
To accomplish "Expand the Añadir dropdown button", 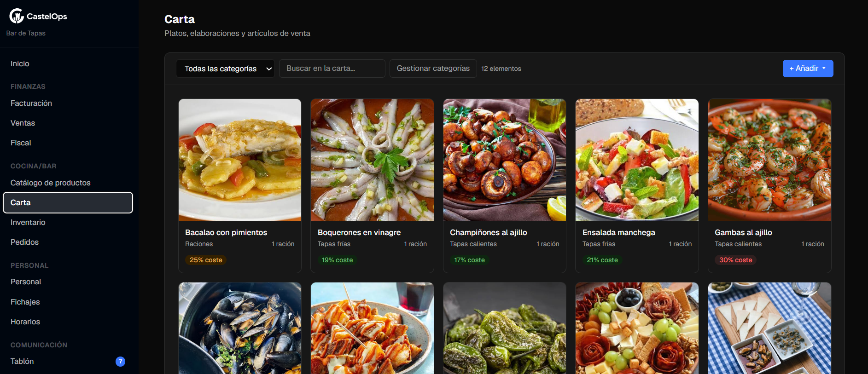I will pyautogui.click(x=808, y=69).
